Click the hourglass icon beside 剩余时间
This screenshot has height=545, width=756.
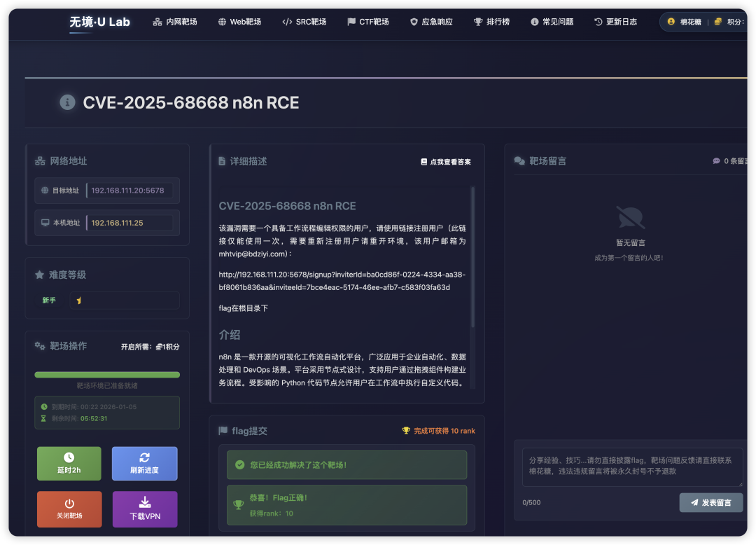click(43, 419)
